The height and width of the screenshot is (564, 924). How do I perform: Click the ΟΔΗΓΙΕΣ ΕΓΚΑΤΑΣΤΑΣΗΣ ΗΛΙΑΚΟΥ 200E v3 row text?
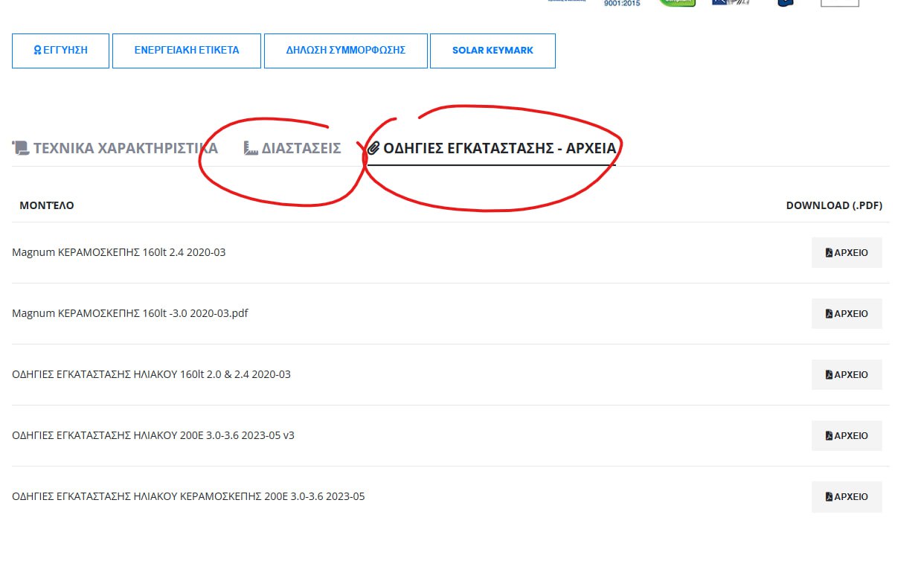[153, 435]
